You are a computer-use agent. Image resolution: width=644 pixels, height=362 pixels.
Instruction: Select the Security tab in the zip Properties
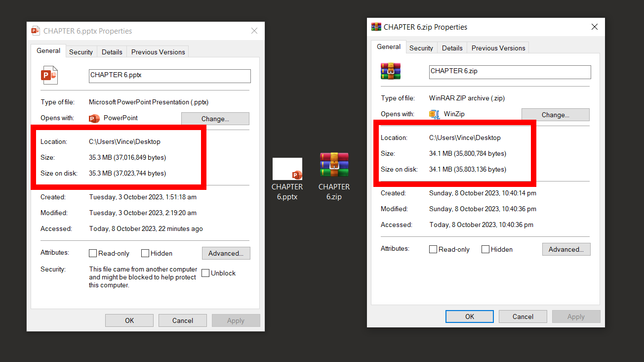tap(421, 48)
